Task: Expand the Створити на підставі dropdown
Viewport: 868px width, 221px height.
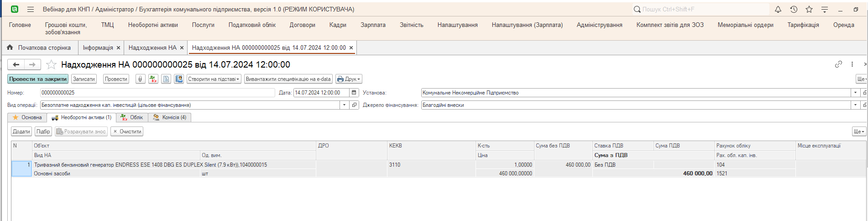Action: coord(214,79)
